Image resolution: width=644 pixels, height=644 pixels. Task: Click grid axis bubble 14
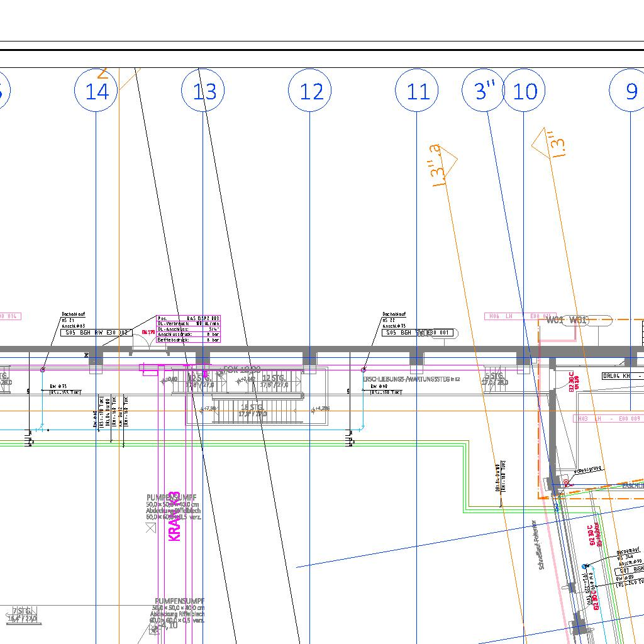96,91
